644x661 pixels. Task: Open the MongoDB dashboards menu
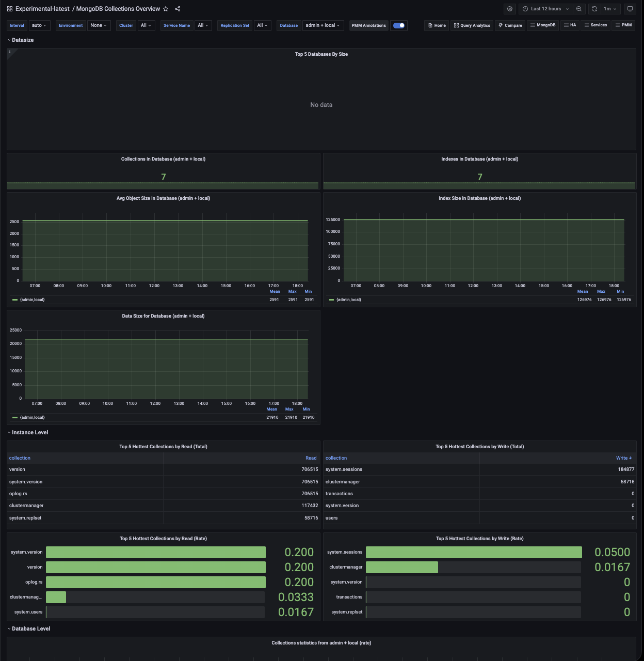(x=543, y=25)
